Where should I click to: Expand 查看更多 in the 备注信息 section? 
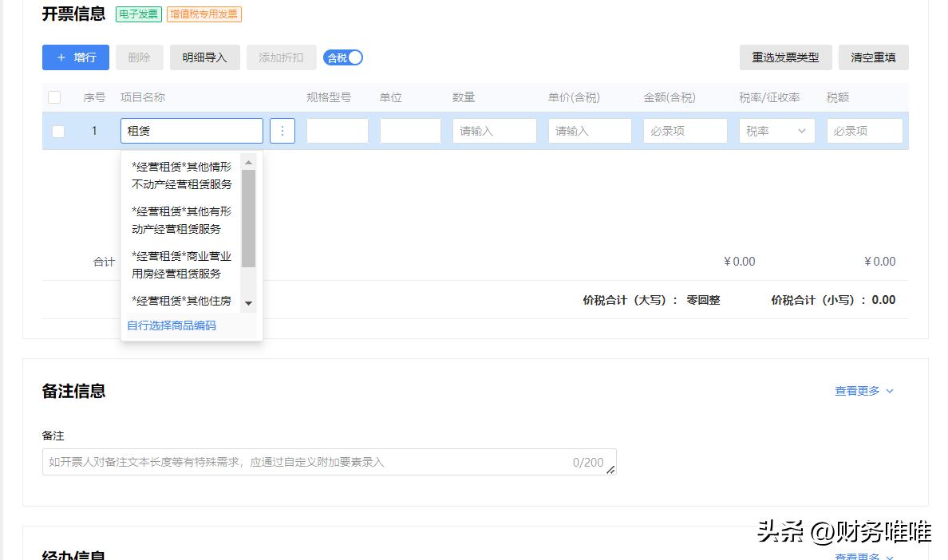864,391
